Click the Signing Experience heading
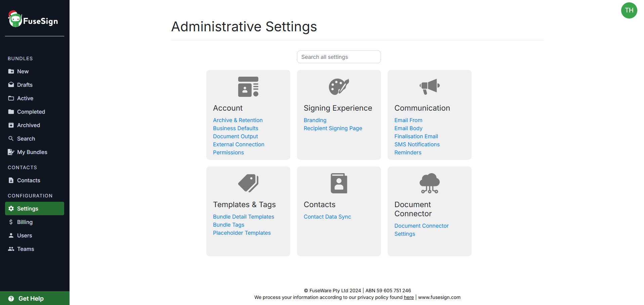644x305 pixels. pos(338,108)
